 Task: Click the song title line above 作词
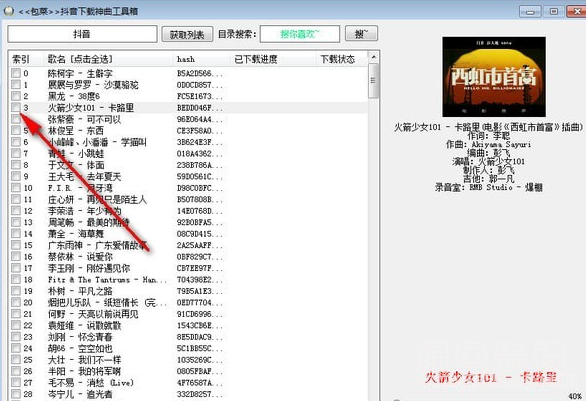(488, 127)
